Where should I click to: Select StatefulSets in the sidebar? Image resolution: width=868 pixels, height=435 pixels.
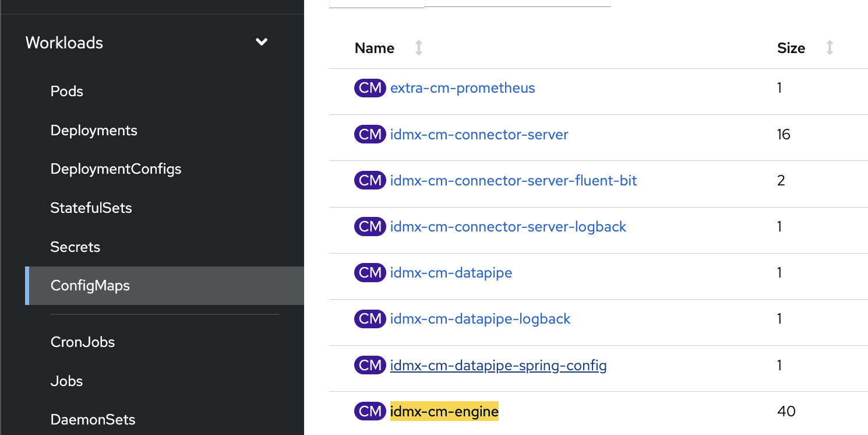point(91,208)
